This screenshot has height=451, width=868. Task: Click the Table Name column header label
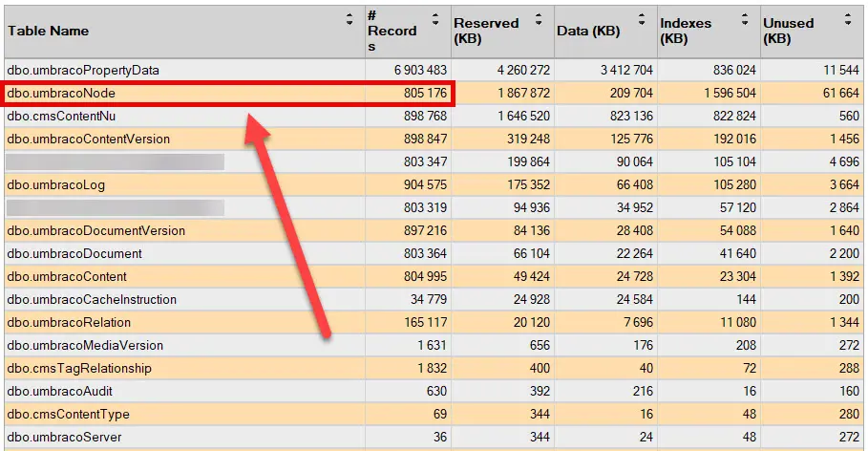pos(48,31)
